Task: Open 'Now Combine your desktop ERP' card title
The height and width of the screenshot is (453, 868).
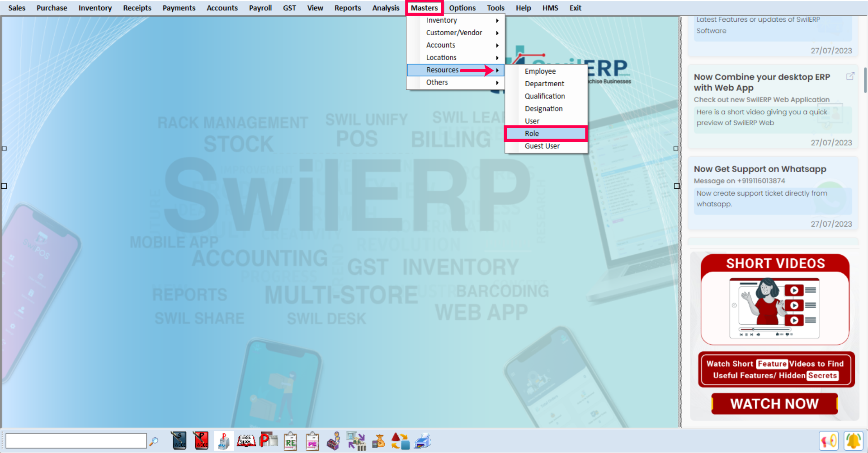Action: [762, 82]
